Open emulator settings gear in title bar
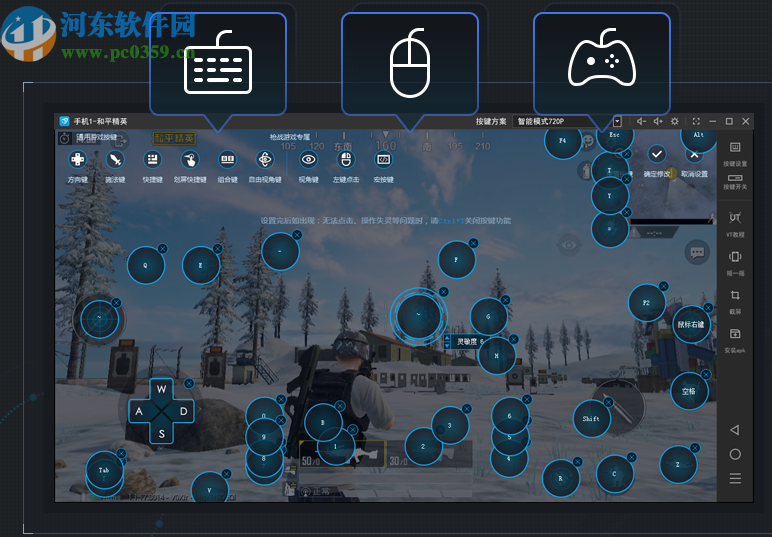This screenshot has height=537, width=772. [675, 121]
